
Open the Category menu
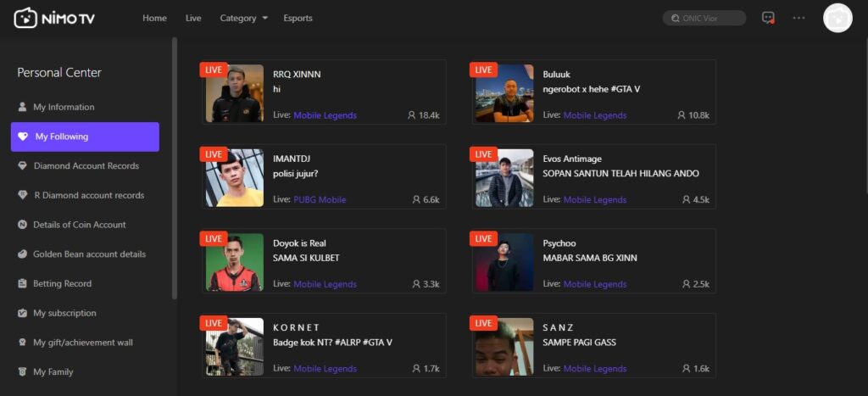pos(238,19)
